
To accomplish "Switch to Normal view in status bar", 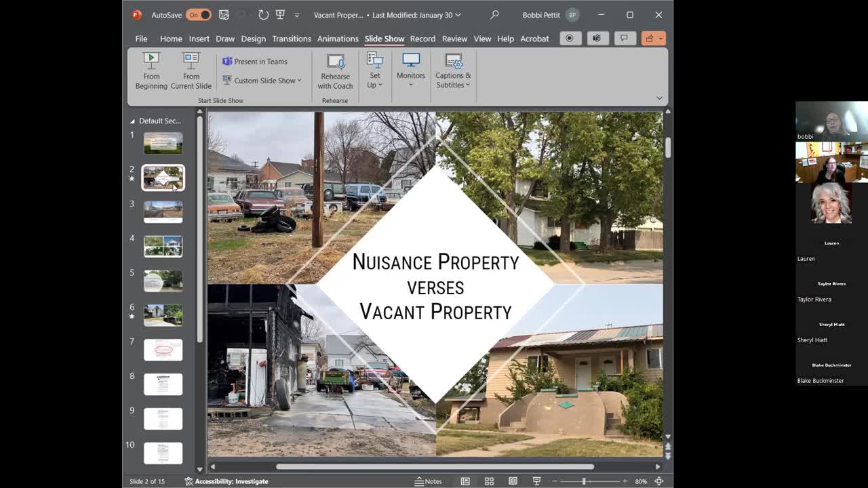I will pos(465,481).
